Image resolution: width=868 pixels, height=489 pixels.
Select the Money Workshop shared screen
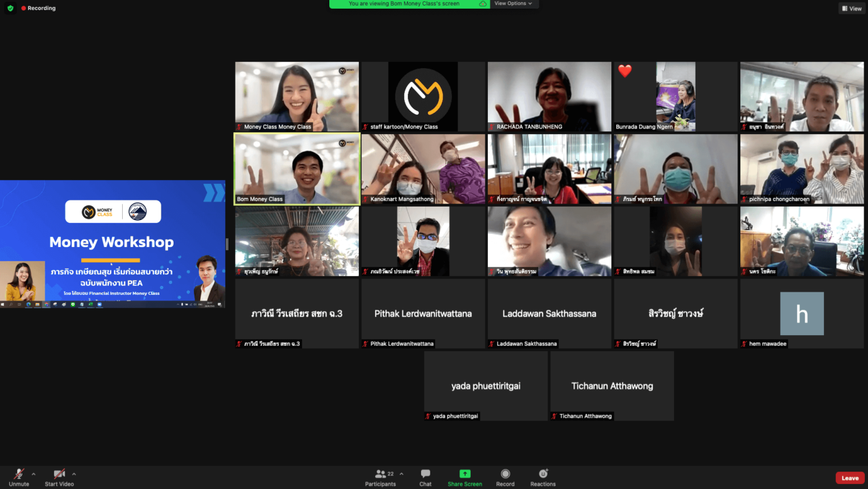(x=112, y=243)
